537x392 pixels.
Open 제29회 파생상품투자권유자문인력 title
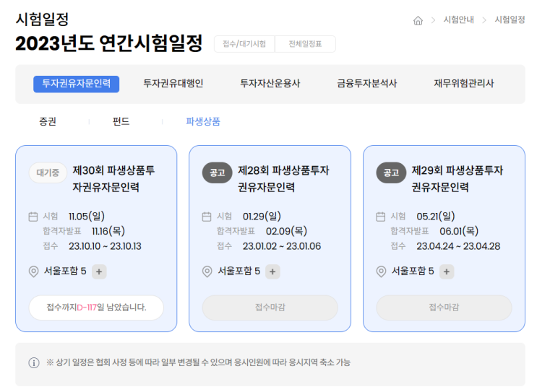tap(457, 178)
